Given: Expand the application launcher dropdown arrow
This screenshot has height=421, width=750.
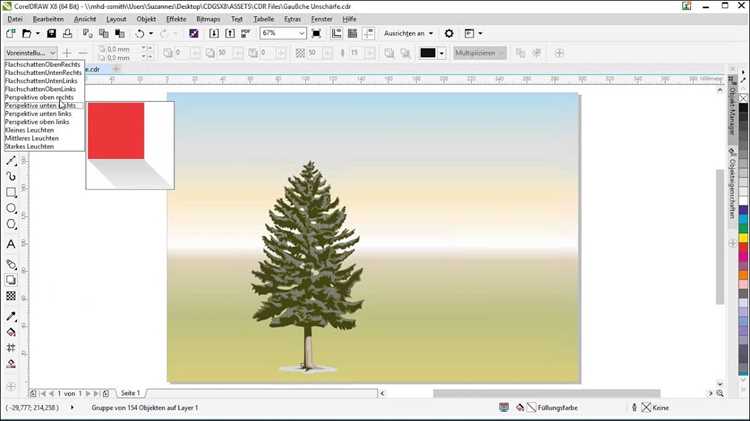Looking at the screenshot, I should [480, 33].
